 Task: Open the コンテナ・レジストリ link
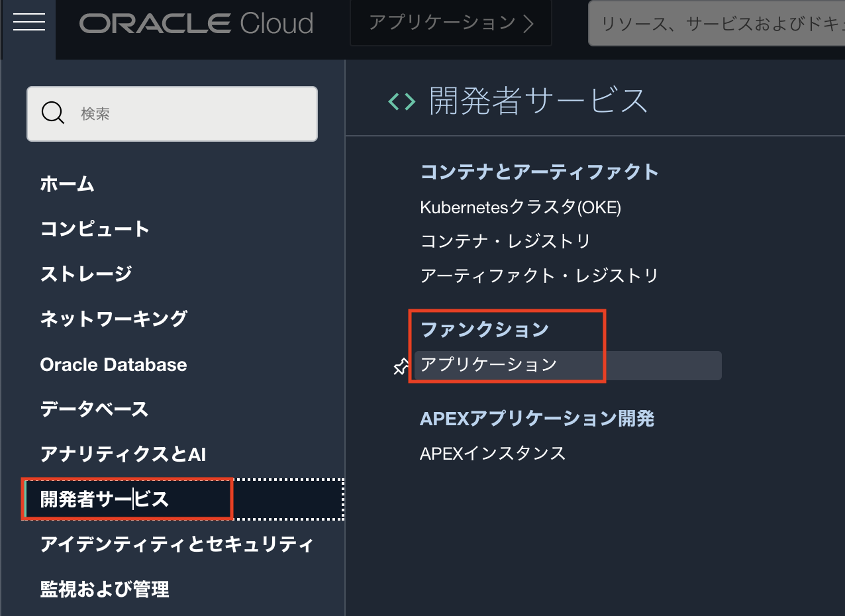[x=505, y=241]
